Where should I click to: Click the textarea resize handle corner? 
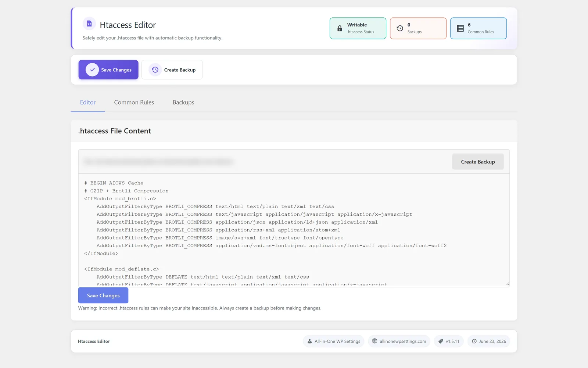(x=508, y=284)
